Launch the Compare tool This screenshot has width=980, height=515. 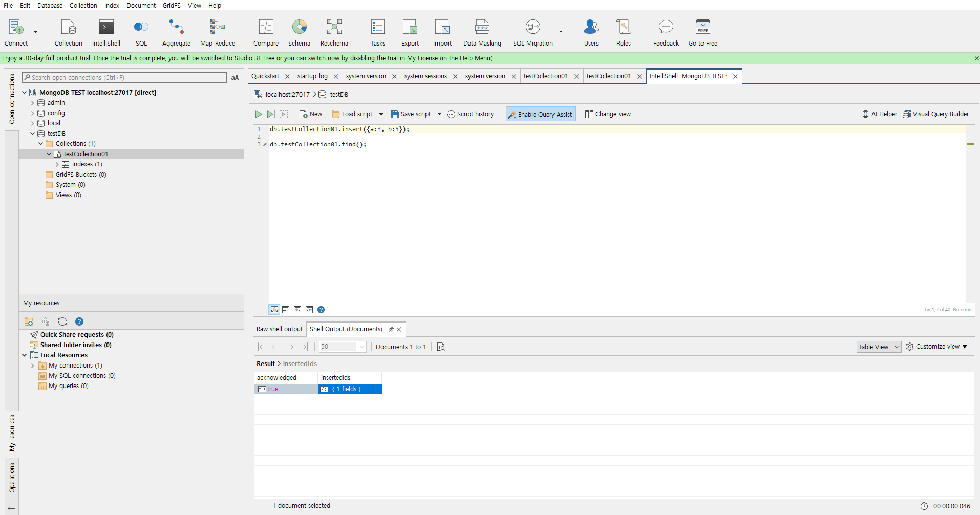[x=266, y=32]
